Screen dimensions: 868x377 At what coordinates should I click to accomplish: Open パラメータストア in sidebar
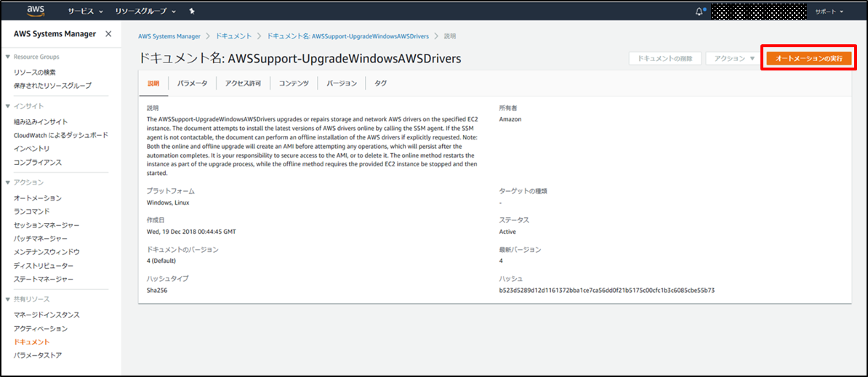pos(38,355)
